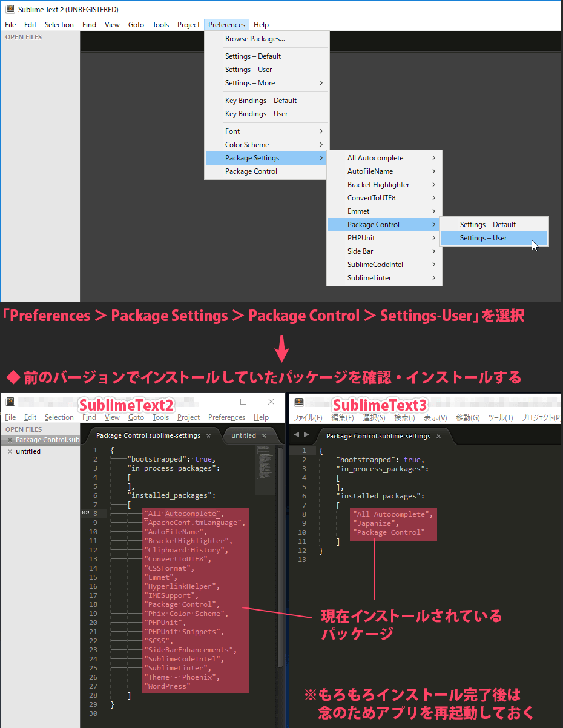563x728 pixels.
Task: Click the "ApacheConf.tmLanguage" code line
Action: click(194, 523)
